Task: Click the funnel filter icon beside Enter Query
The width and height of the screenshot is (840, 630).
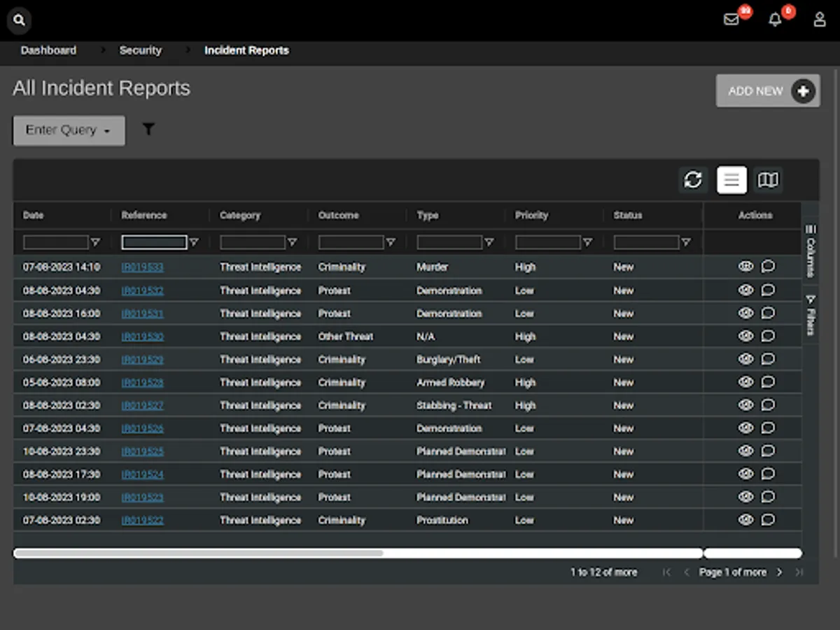Action: coord(148,129)
